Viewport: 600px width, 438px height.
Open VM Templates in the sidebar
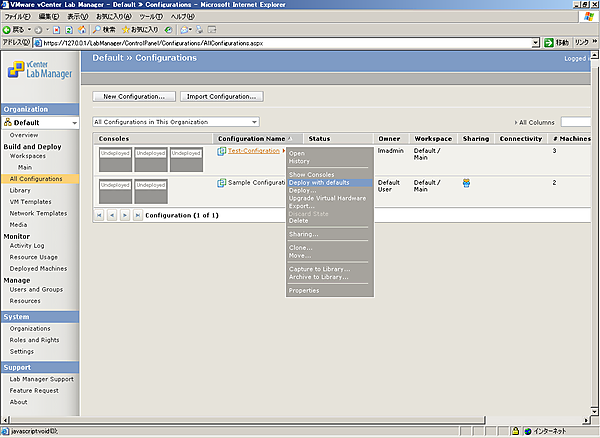coord(30,201)
